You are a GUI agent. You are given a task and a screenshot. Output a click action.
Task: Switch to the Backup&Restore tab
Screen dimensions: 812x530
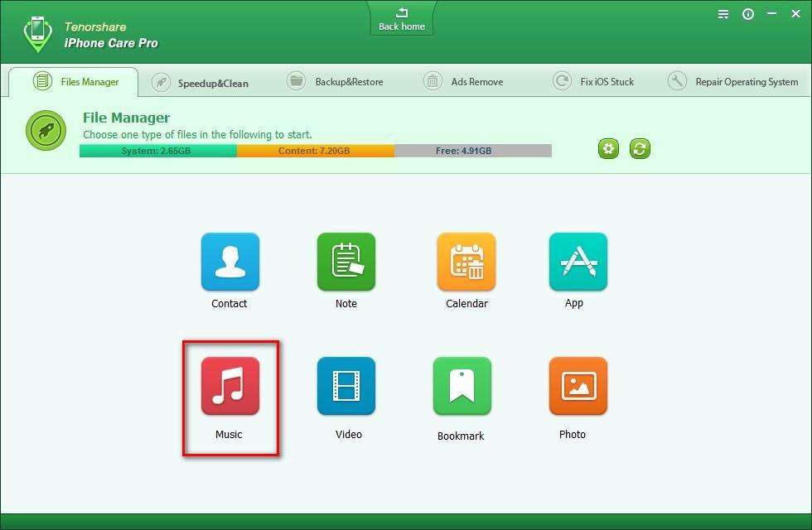[335, 81]
